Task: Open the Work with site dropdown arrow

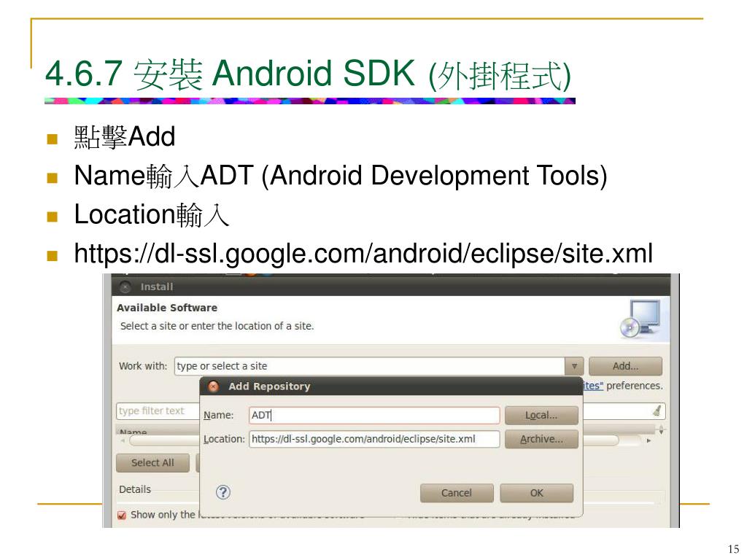Action: pos(574,366)
